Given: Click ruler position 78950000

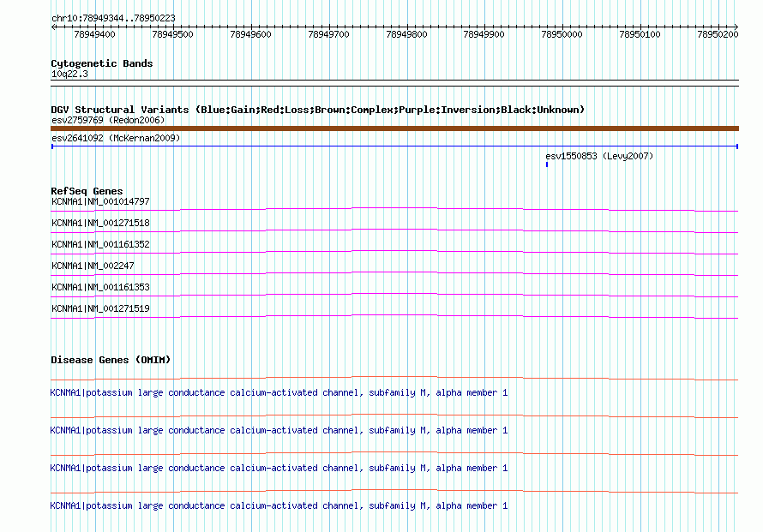Looking at the screenshot, I should 562,34.
